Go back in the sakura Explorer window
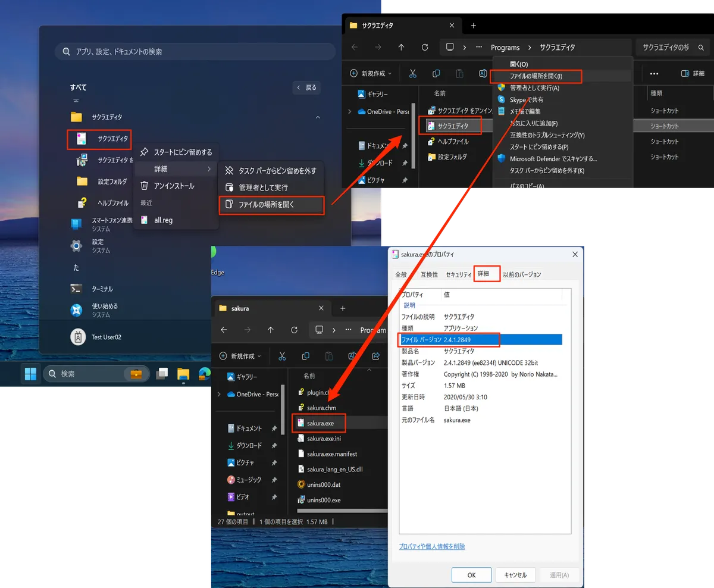This screenshot has width=714, height=588. pos(224,330)
